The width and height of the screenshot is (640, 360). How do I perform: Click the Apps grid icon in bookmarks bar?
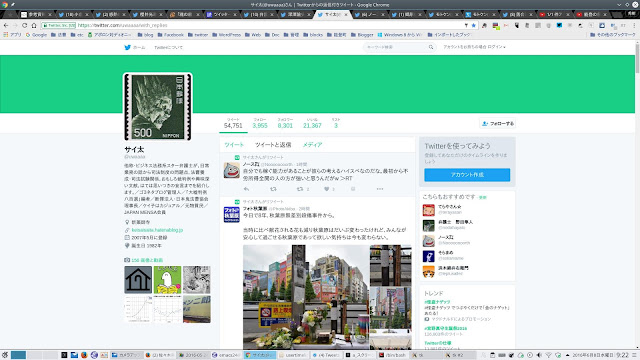[6, 35]
